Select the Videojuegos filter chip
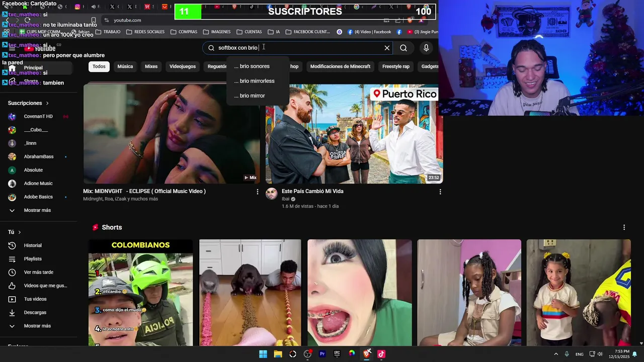The image size is (644, 362). tap(183, 66)
